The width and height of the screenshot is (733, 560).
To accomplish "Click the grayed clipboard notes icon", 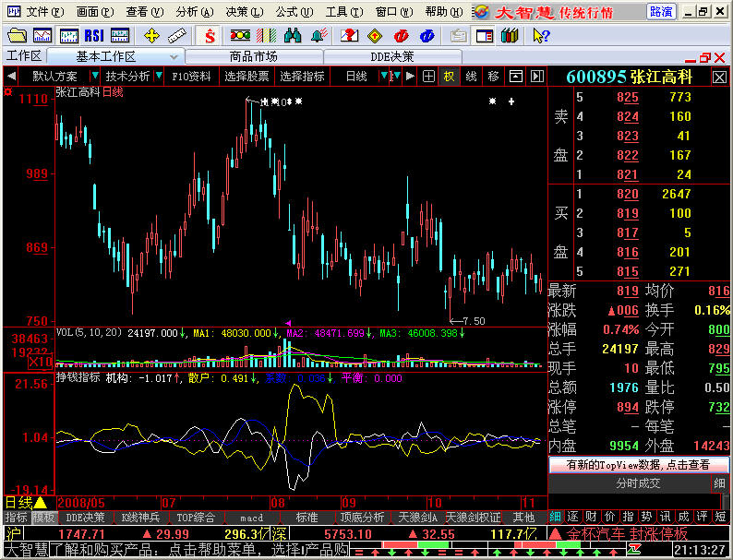I will click(459, 35).
